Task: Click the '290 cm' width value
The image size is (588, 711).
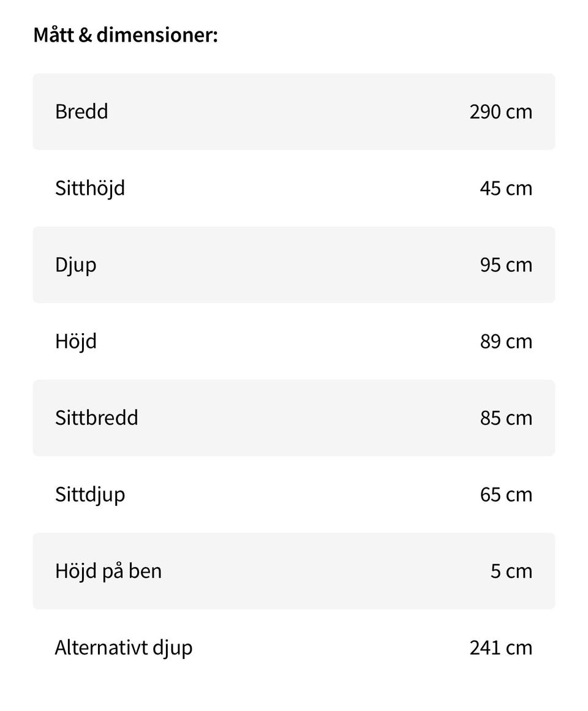Action: tap(500, 111)
